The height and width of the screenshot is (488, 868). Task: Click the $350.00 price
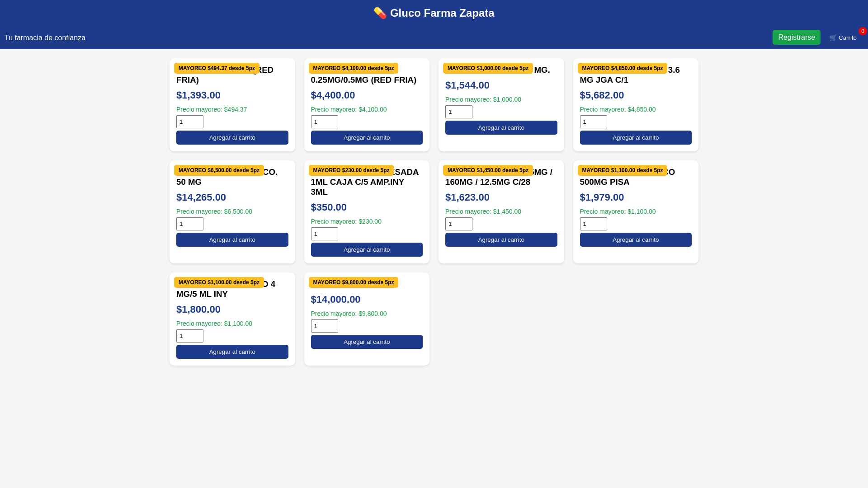[329, 207]
